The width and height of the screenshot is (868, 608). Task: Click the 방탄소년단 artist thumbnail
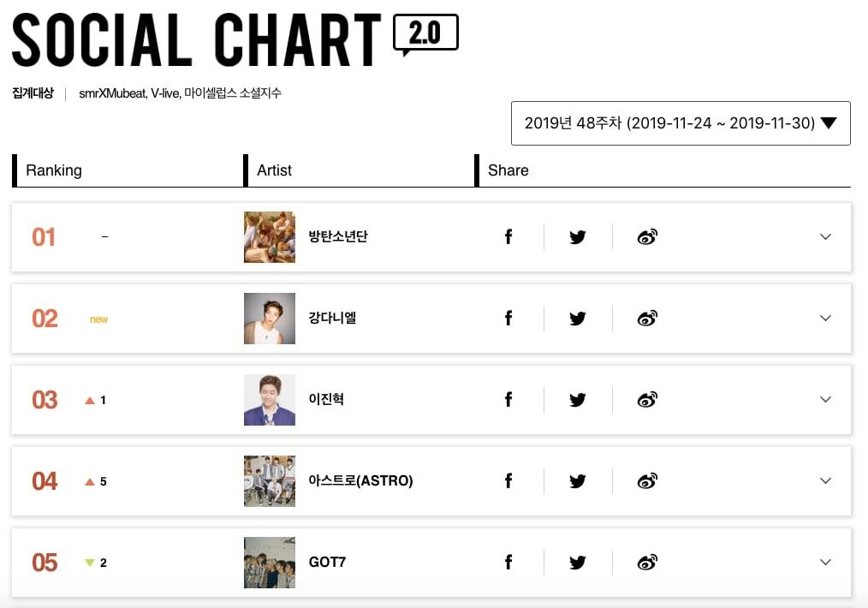coord(270,237)
